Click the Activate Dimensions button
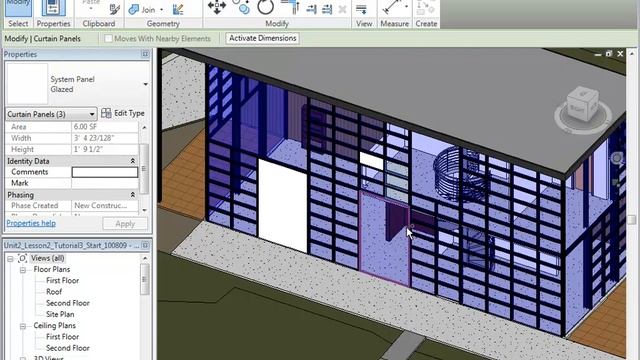640x360 pixels. 262,38
